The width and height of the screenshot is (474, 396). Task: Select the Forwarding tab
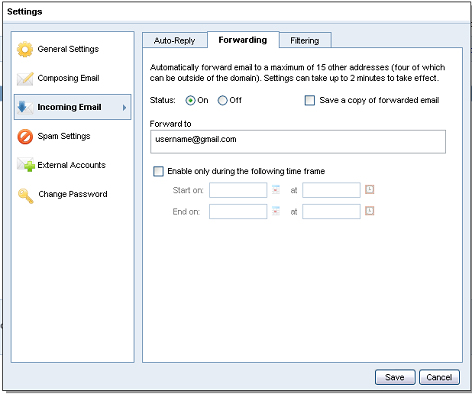(243, 40)
